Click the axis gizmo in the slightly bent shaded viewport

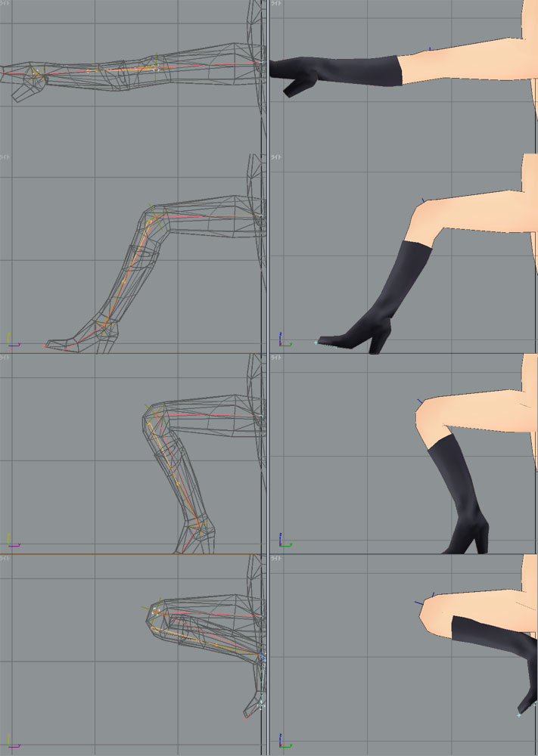[x=283, y=339]
